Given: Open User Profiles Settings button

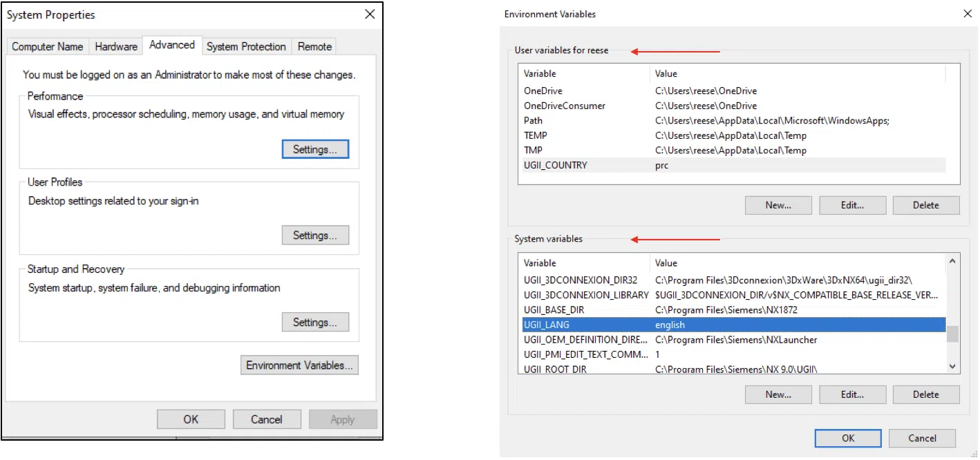Looking at the screenshot, I should point(315,236).
